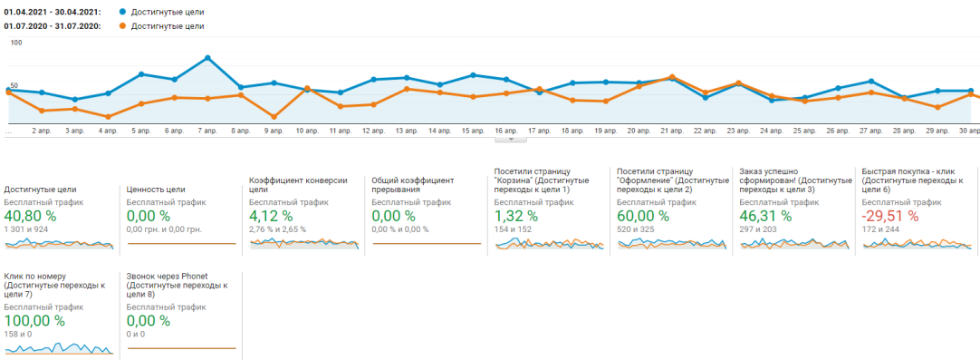Click the blue legend dot for April 2021
The width and height of the screenshot is (980, 360).
pos(122,12)
